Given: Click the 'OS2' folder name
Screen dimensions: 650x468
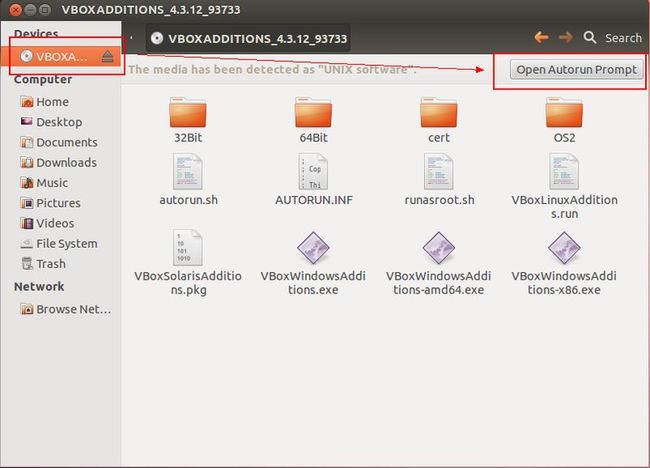Looking at the screenshot, I should tap(564, 138).
